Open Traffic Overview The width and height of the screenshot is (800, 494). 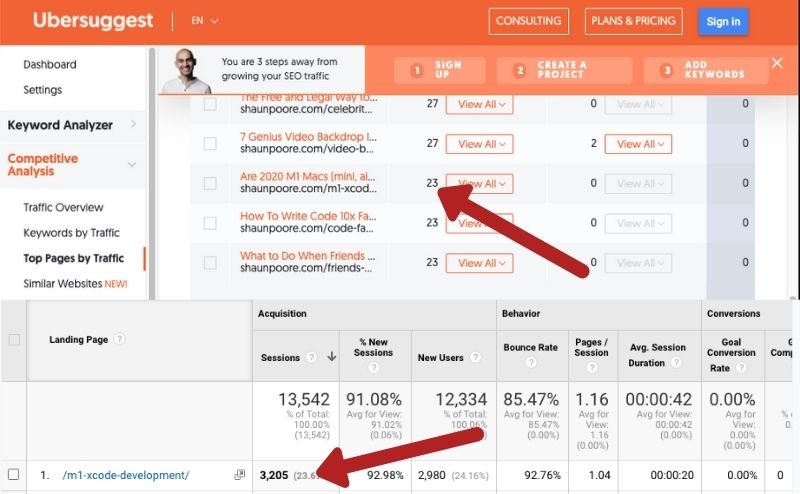[x=63, y=207]
